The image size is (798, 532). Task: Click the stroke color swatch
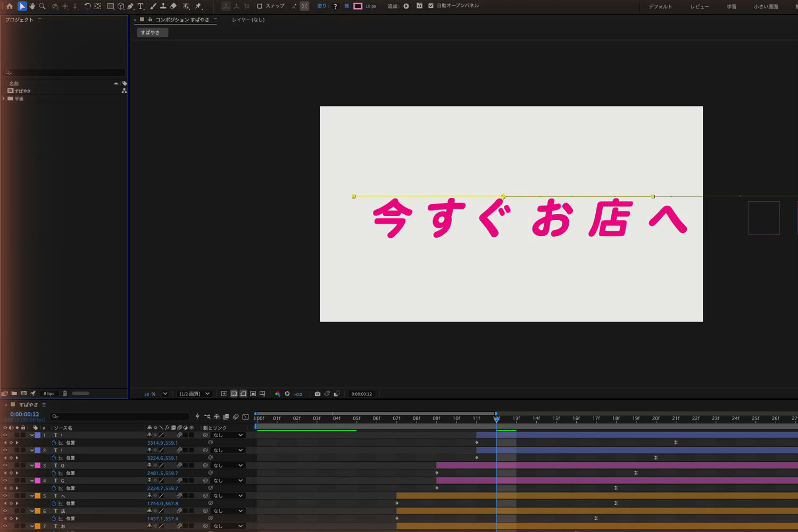358,6
